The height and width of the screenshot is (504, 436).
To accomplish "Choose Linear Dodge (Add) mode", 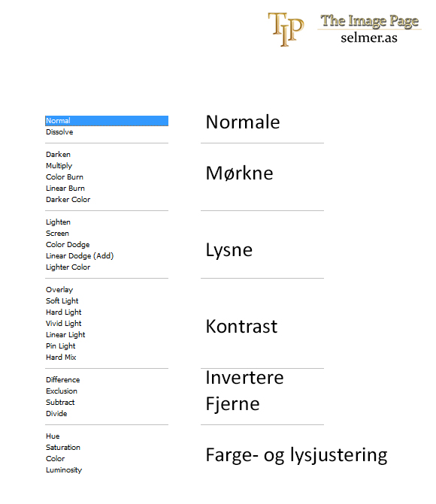I will point(80,256).
